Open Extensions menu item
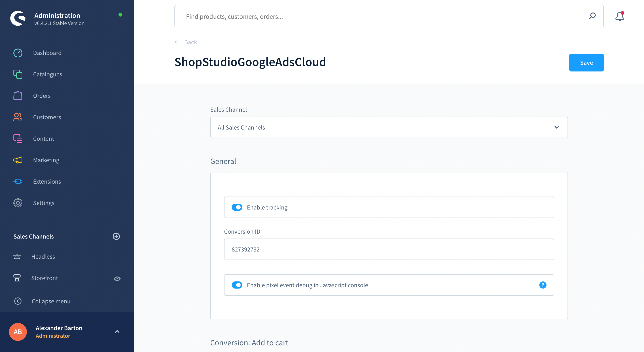This screenshot has width=644, height=352. click(x=47, y=182)
